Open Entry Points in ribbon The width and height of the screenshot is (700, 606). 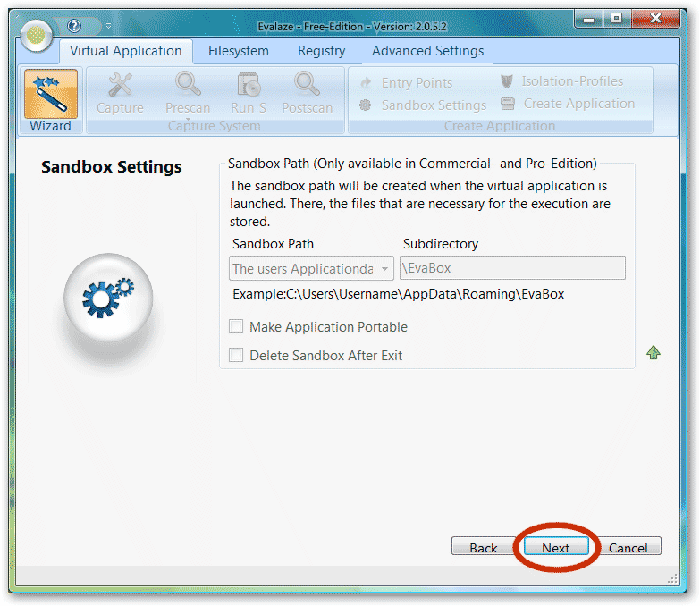click(407, 82)
